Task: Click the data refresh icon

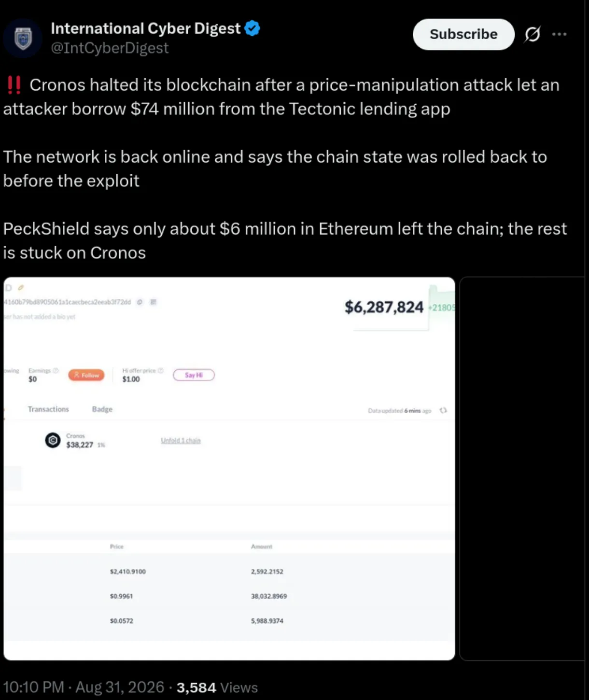Action: point(443,410)
